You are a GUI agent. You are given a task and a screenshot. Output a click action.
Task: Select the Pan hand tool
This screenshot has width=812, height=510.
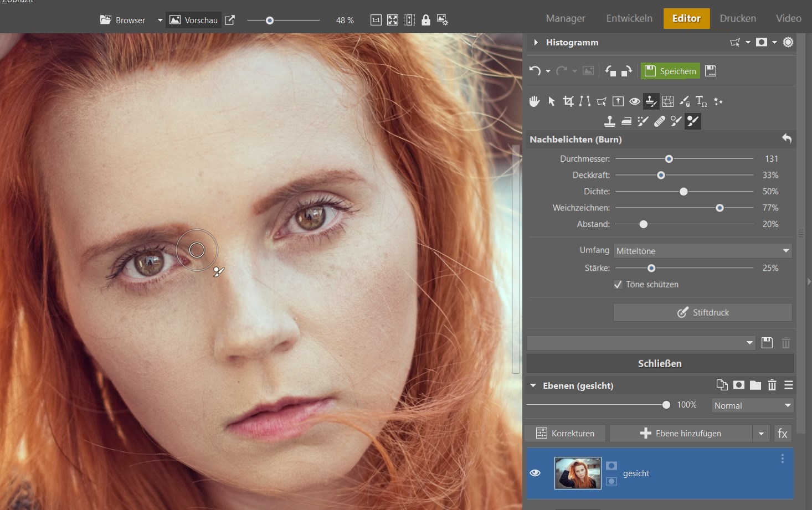535,101
